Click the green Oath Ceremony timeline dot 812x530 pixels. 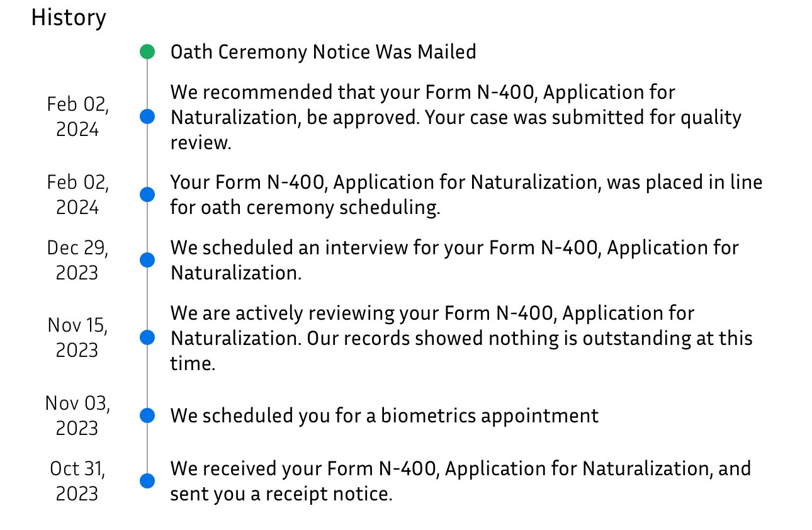[147, 52]
